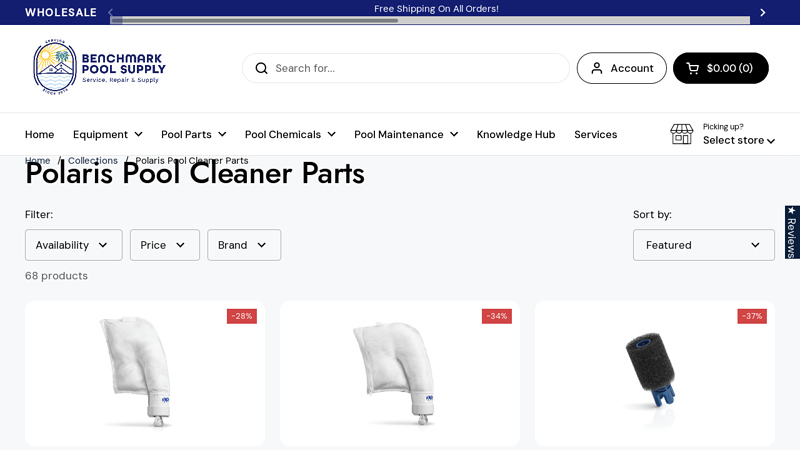The height and width of the screenshot is (450, 800).
Task: Go to previous announcement with left arrow
Action: tap(111, 11)
